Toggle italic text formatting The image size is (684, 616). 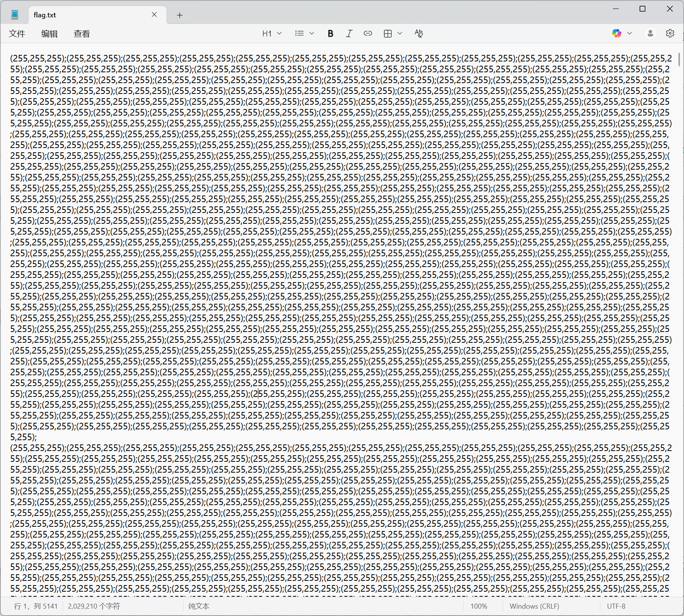(x=349, y=34)
